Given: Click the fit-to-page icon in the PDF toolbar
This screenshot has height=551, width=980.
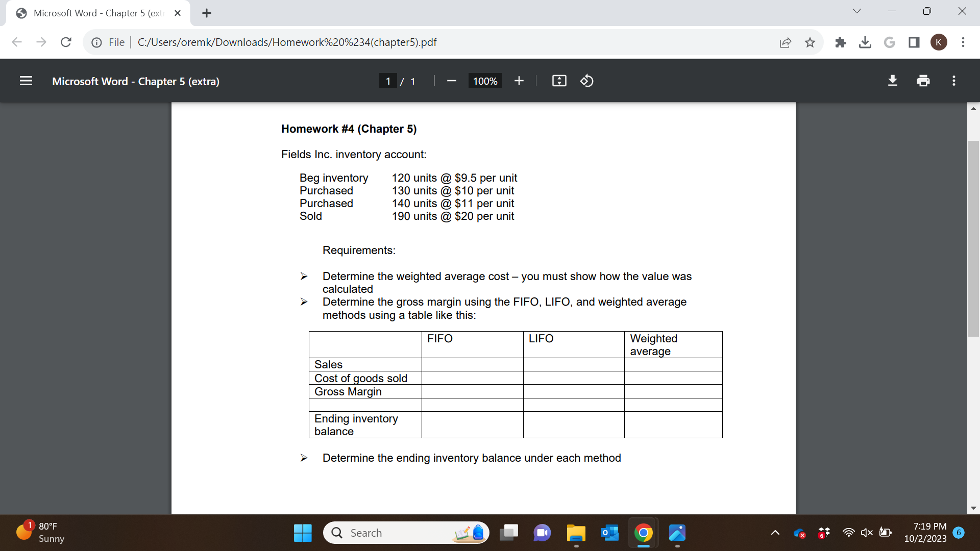Looking at the screenshot, I should click(x=559, y=81).
